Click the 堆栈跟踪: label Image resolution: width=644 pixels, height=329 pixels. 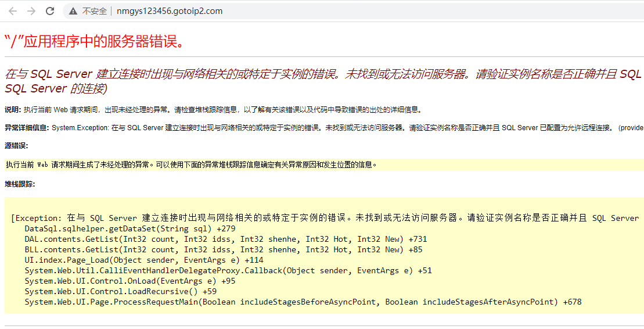(x=20, y=184)
